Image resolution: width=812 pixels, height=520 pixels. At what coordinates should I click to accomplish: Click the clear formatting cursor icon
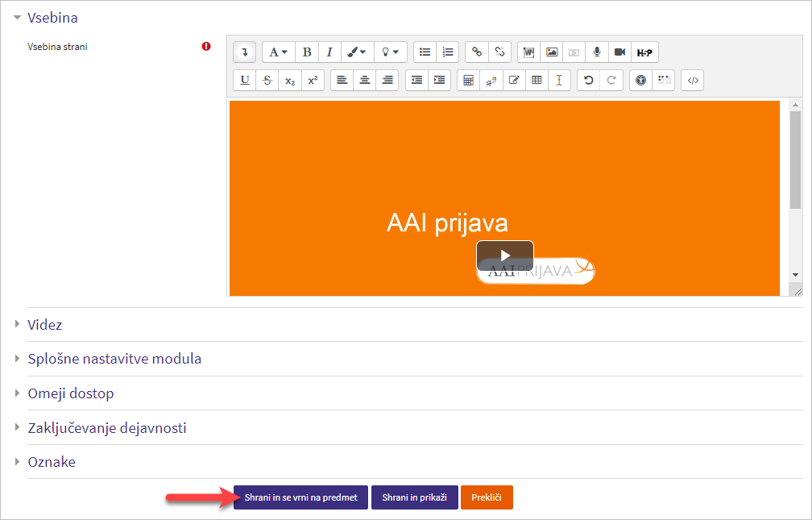(x=559, y=80)
